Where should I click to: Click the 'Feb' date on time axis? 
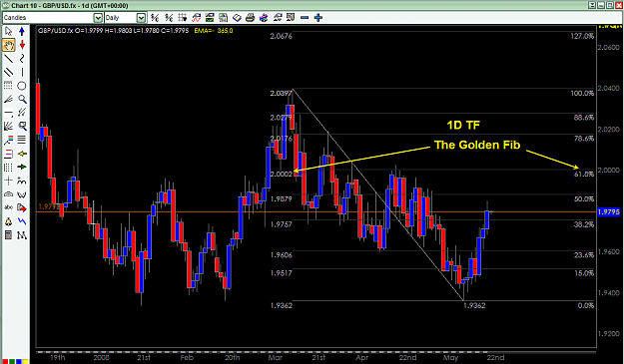(x=187, y=358)
